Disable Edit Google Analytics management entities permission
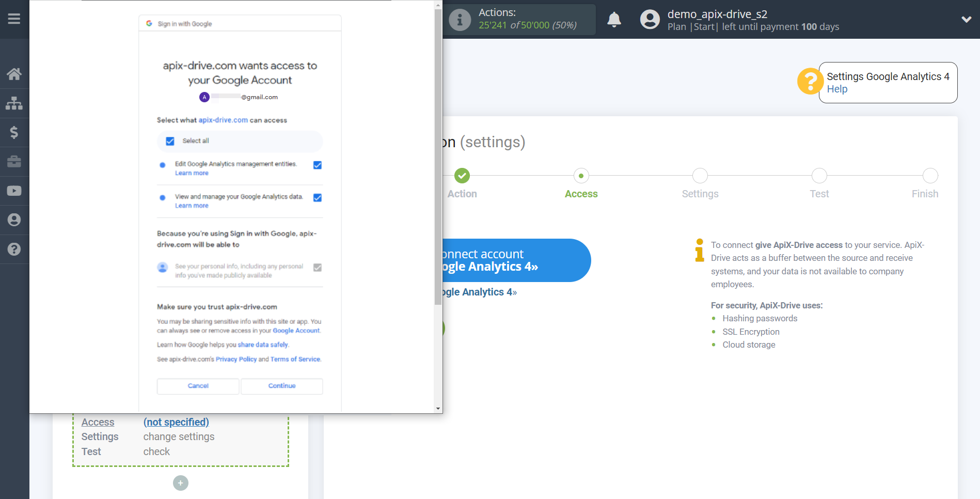This screenshot has height=499, width=980. click(x=317, y=165)
